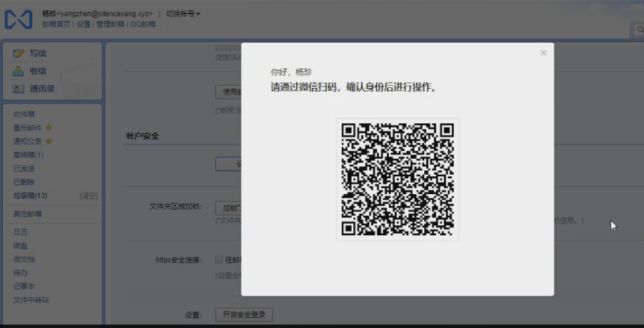The height and width of the screenshot is (328, 644).
Task: Close the QR code dialog with the X
Action: pos(543,53)
